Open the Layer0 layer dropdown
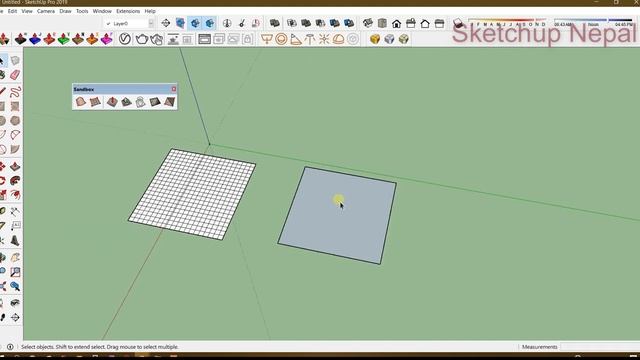640x360 pixels. click(x=129, y=24)
